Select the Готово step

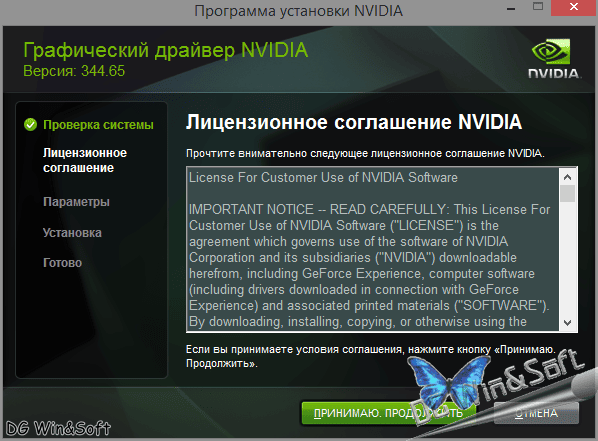tap(62, 262)
